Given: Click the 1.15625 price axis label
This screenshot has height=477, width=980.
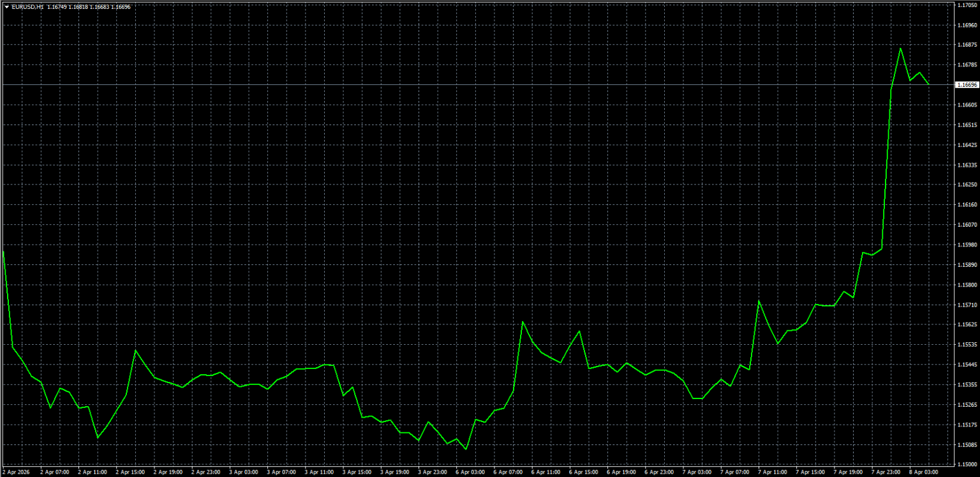Looking at the screenshot, I should [x=967, y=325].
